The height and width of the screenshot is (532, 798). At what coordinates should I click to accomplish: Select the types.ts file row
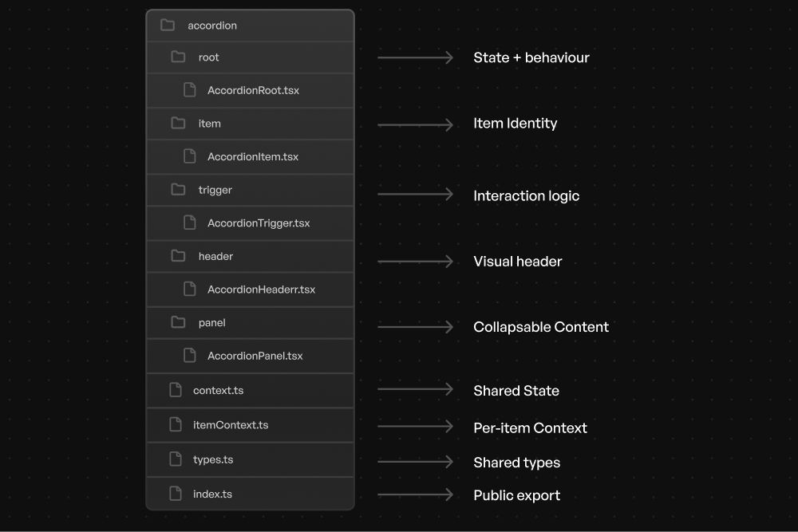(x=213, y=459)
